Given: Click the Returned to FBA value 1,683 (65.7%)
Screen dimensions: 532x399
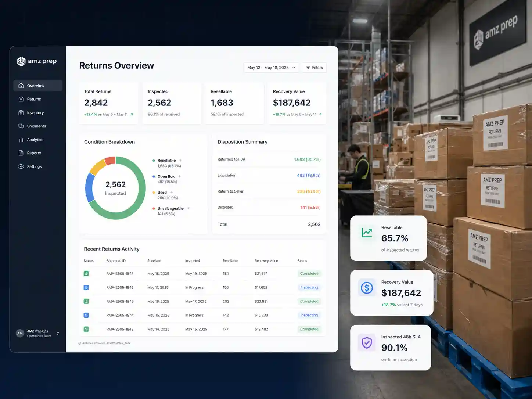Looking at the screenshot, I should point(307,159).
